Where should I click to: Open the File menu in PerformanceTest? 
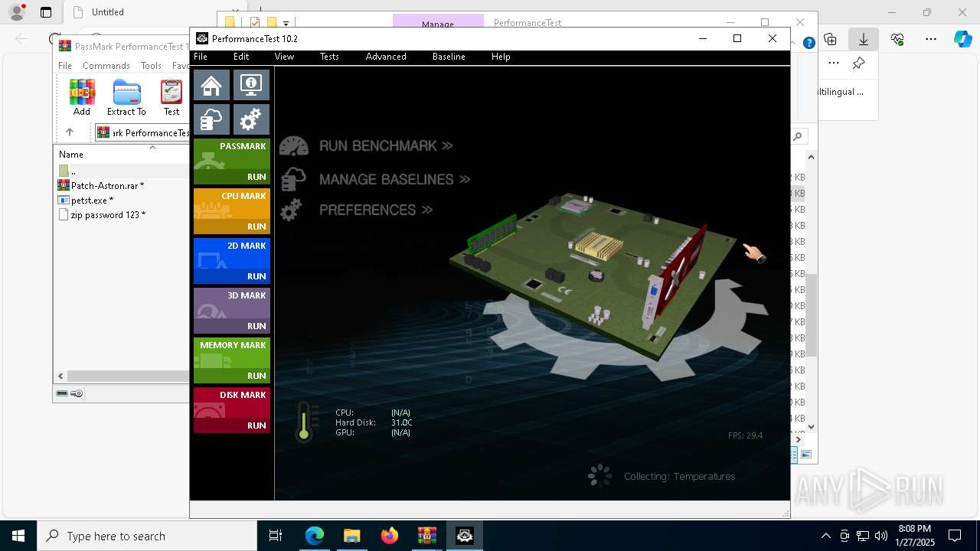pos(201,57)
